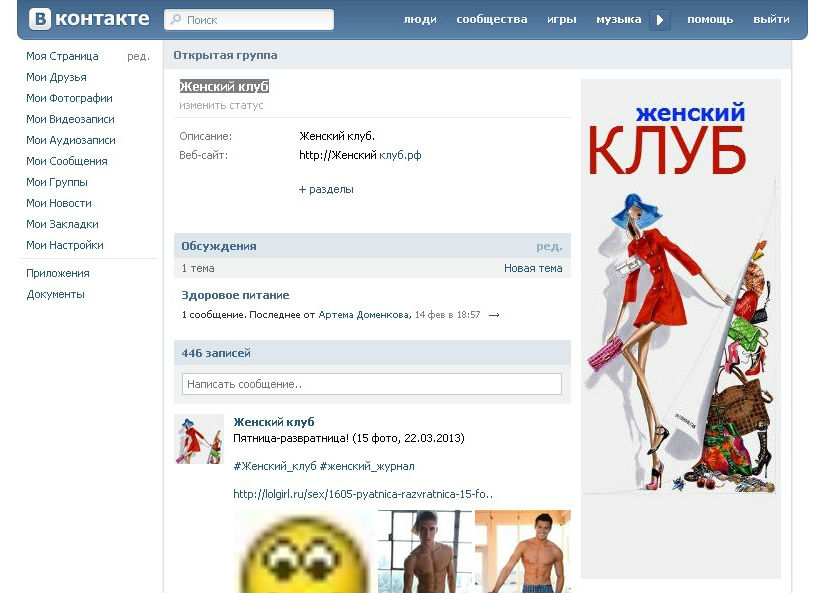823x593 pixels.
Task: Click the Веб-сайт: label
Action: [x=204, y=155]
